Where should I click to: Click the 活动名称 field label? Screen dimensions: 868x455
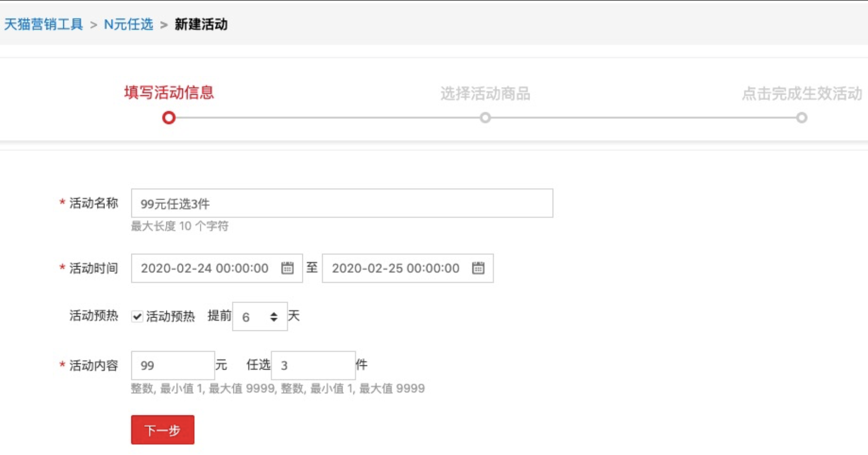[x=94, y=203]
